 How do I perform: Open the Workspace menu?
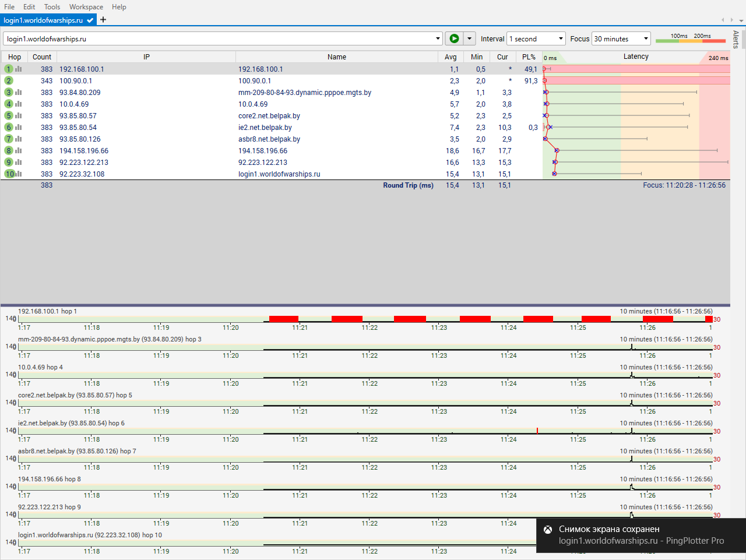[86, 7]
